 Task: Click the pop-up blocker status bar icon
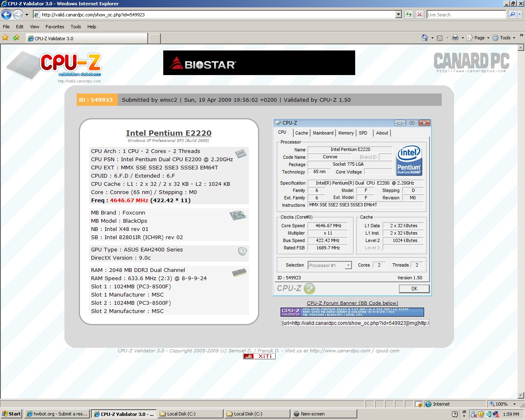419,404
